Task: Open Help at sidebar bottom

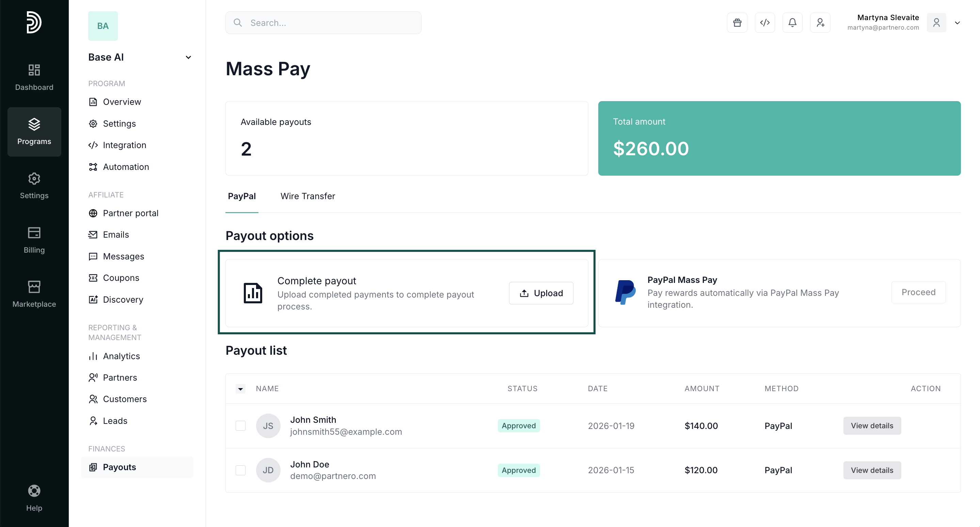Action: (34, 498)
